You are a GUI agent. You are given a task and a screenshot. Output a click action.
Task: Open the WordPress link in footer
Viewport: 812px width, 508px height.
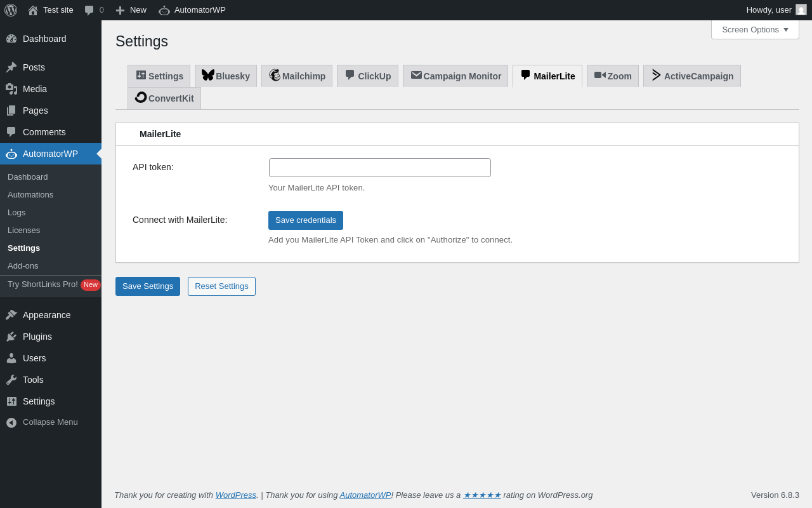point(236,495)
